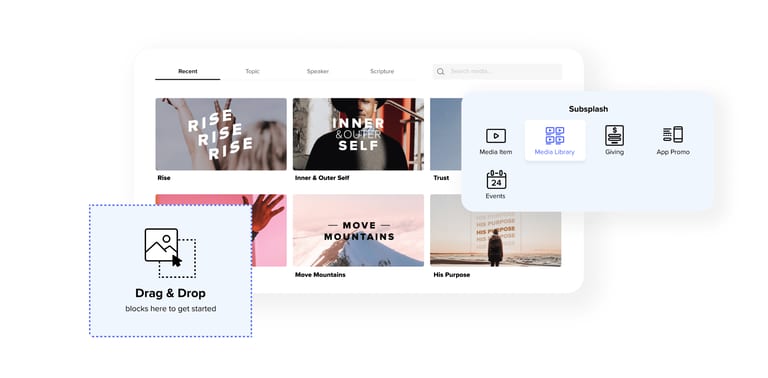Image resolution: width=768 pixels, height=378 pixels.
Task: Switch to the Speaker tab
Action: (317, 71)
